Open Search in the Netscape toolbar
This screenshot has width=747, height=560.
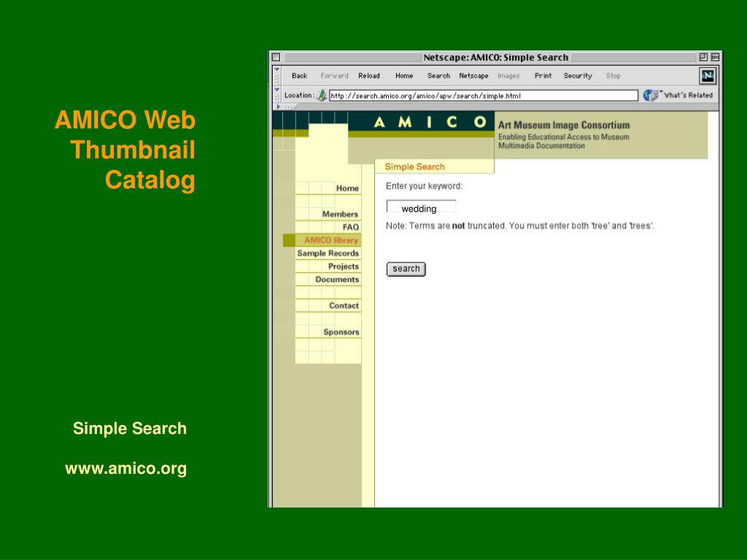438,76
